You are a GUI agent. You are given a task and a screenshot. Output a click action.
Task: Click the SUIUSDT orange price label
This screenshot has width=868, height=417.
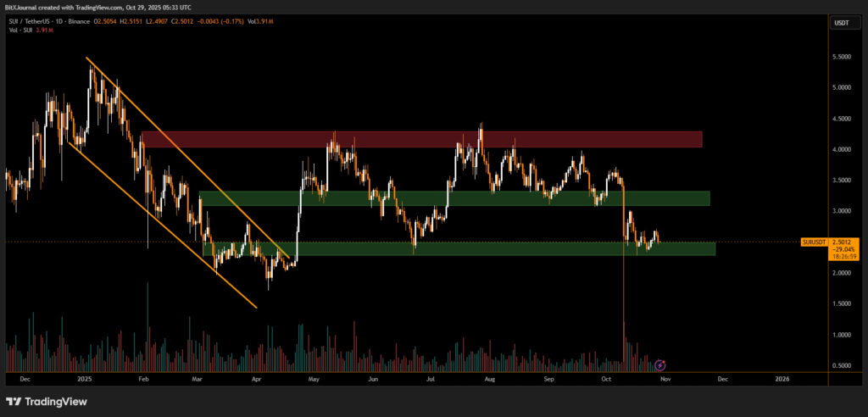[814, 242]
